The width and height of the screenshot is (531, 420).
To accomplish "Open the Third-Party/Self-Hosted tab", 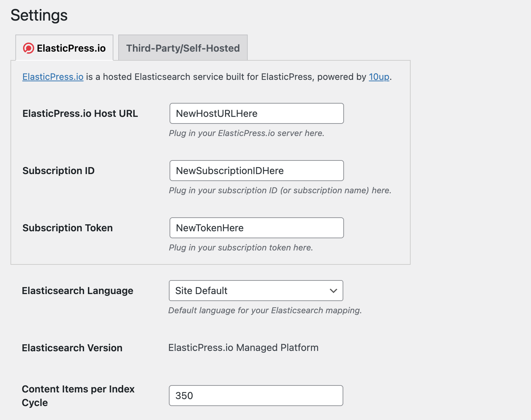I will [183, 48].
